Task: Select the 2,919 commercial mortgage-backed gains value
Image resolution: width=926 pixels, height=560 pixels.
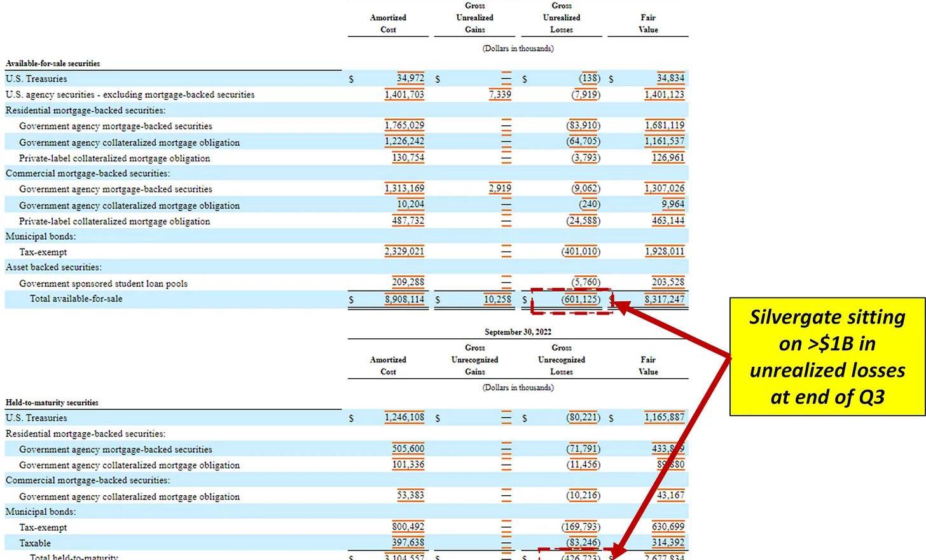Action: (500, 189)
